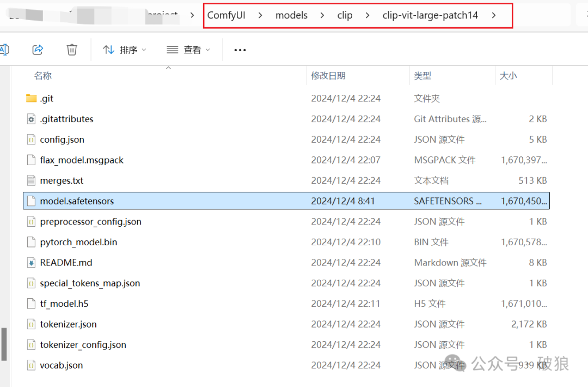Click 2024/12/4 22:07 date of flax_model.msgpack

[x=346, y=160]
